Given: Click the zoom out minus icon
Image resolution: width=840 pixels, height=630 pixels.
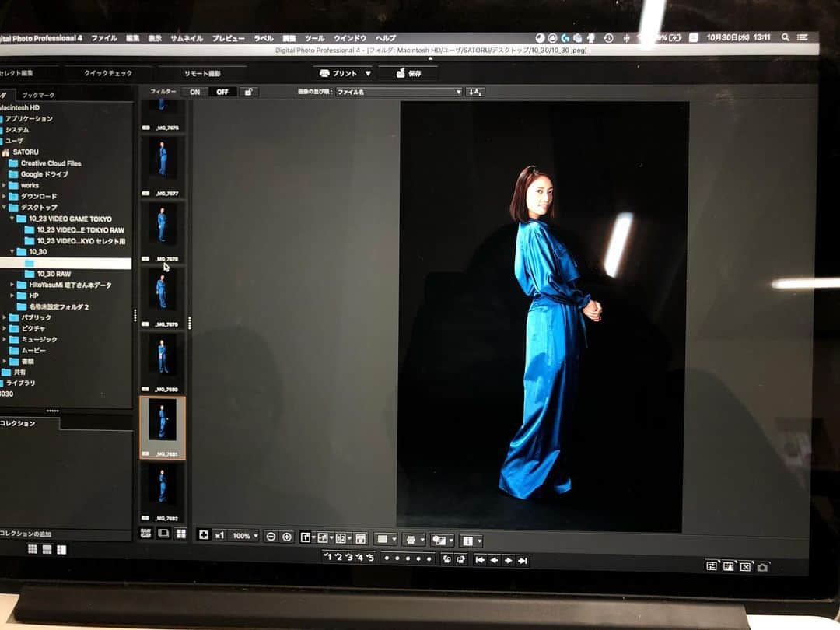Looking at the screenshot, I should tap(271, 536).
